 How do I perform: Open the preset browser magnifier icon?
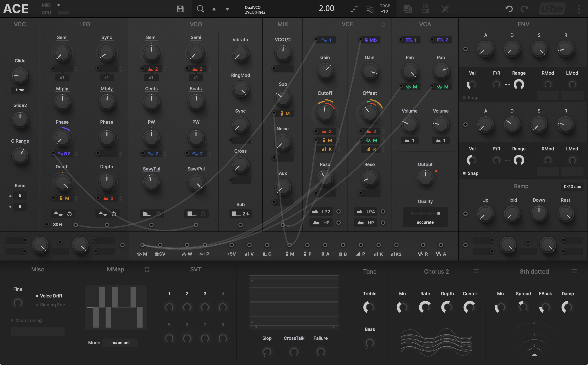200,9
